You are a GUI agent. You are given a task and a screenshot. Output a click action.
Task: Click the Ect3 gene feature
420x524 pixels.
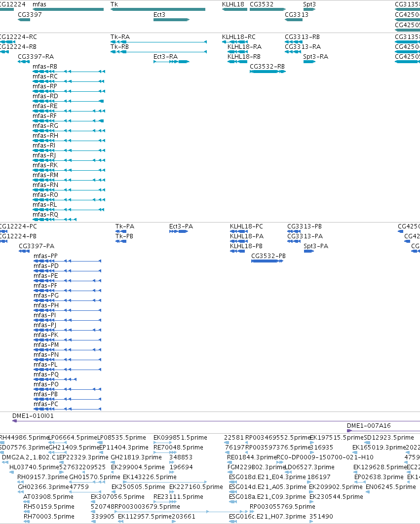[x=172, y=20]
